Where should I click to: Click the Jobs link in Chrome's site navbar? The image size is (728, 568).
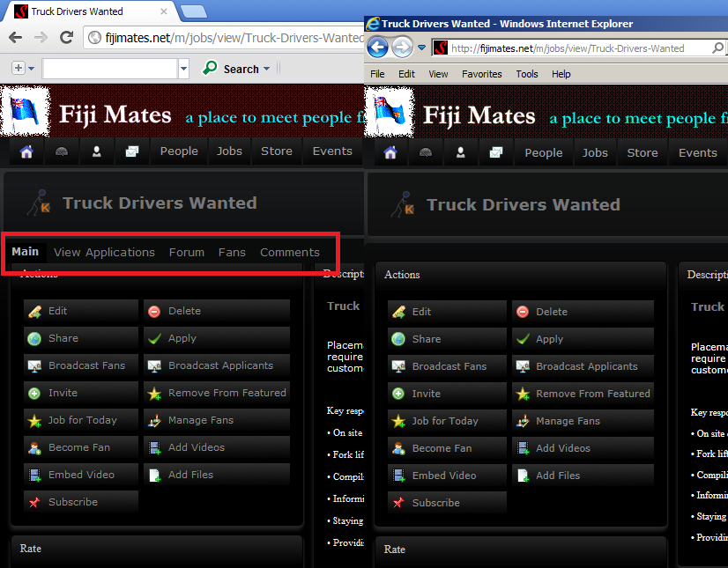coord(229,151)
